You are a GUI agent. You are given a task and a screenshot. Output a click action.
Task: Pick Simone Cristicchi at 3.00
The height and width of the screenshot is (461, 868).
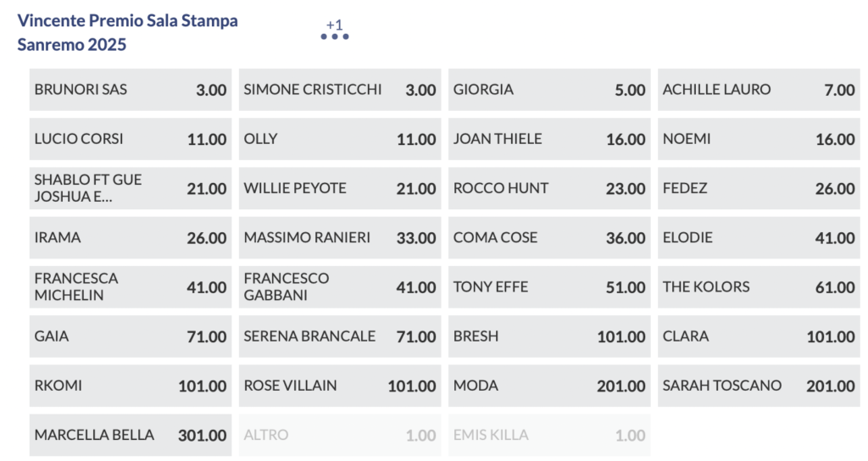click(x=339, y=90)
